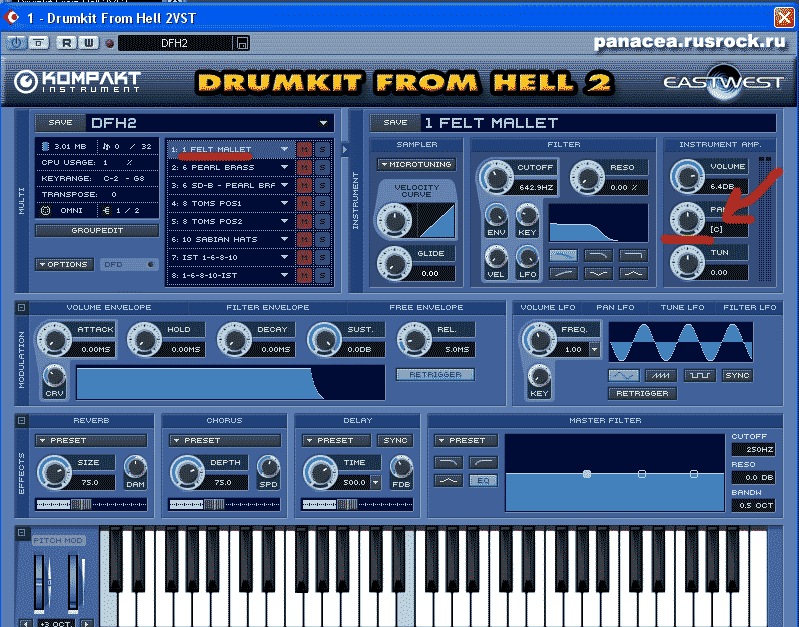Open the Chorus PRESET dropdown

[x=225, y=440]
